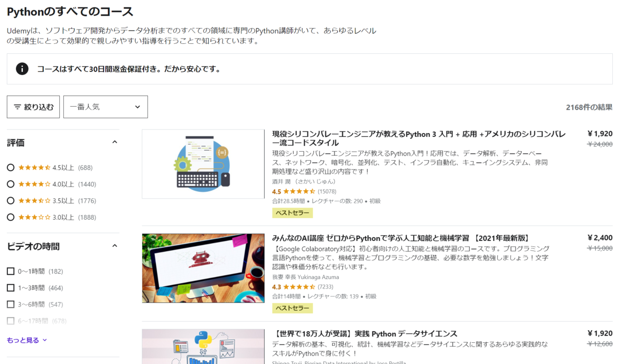Collapse the 評価 filter section
The width and height of the screenshot is (634, 364).
click(x=115, y=142)
